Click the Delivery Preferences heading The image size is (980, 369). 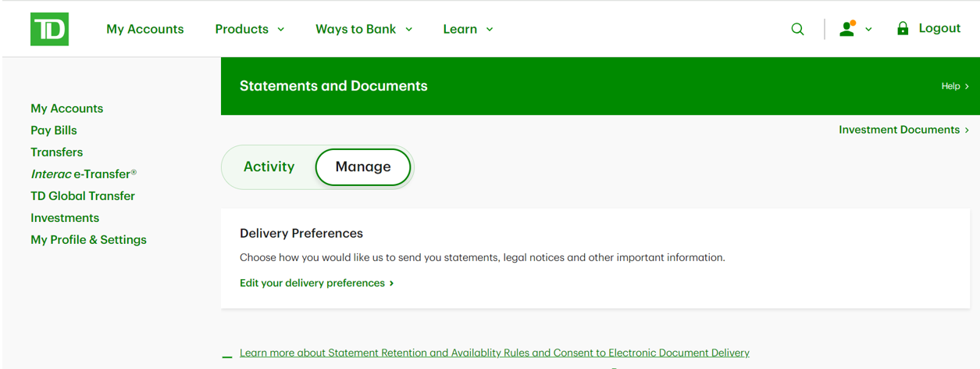[301, 233]
